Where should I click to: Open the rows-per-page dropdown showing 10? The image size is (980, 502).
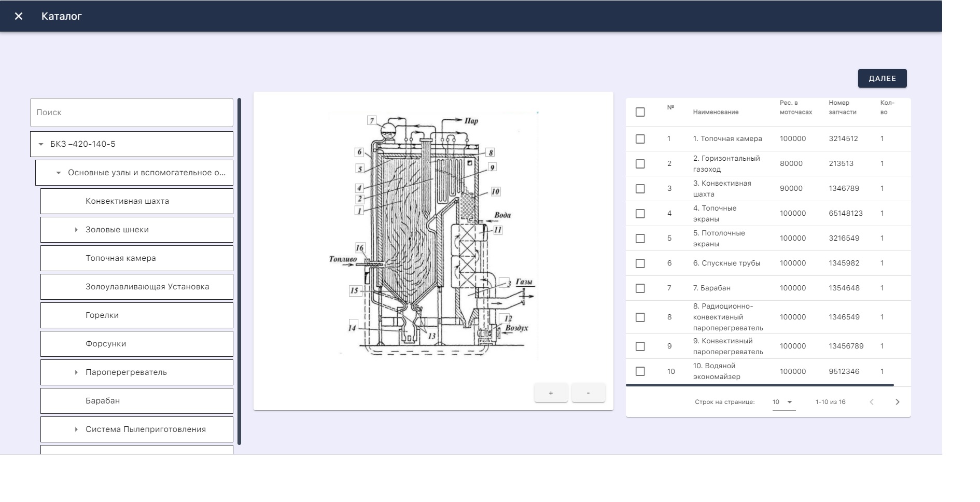tap(783, 402)
